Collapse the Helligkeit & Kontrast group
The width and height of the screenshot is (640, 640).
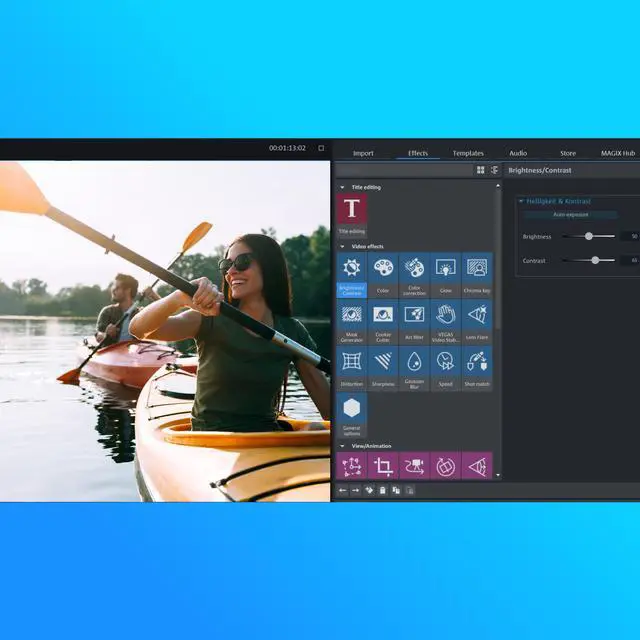click(x=521, y=201)
